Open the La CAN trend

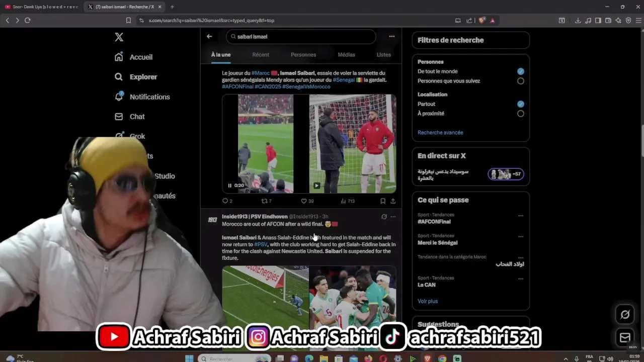[427, 285]
